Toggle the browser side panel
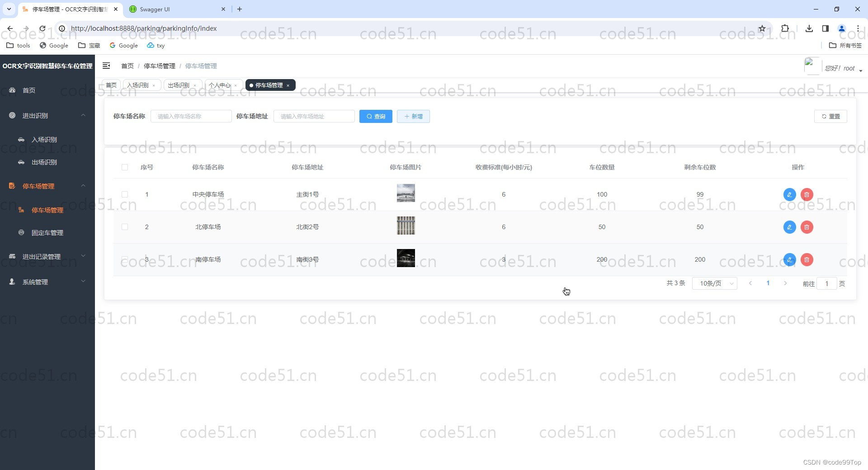Viewport: 868px width, 470px height. (825, 28)
